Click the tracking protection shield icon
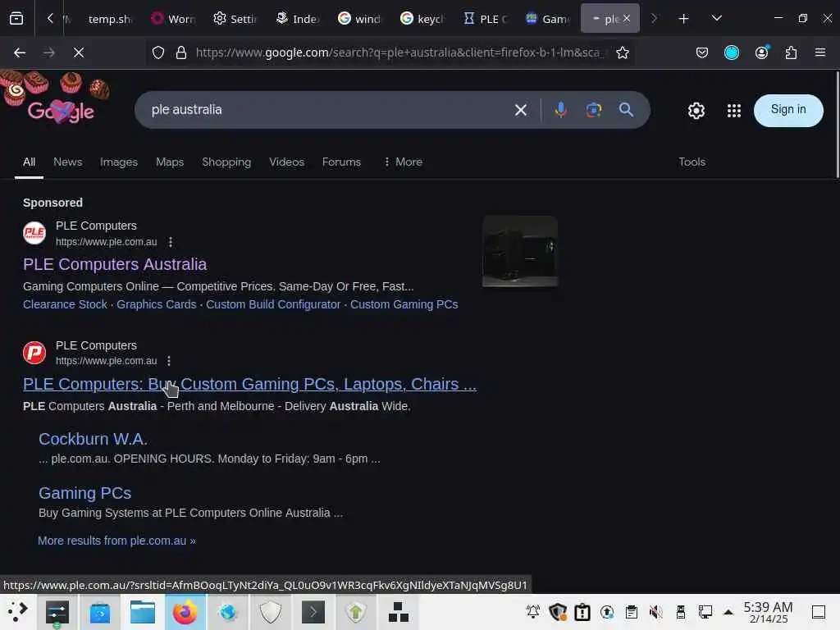The image size is (840, 630). (x=158, y=52)
